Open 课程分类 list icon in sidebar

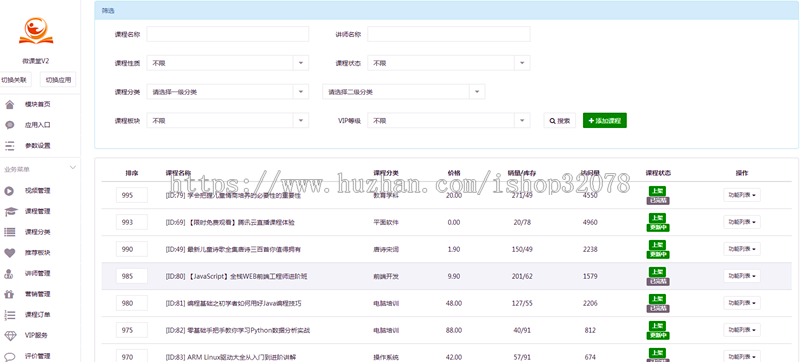(9, 232)
